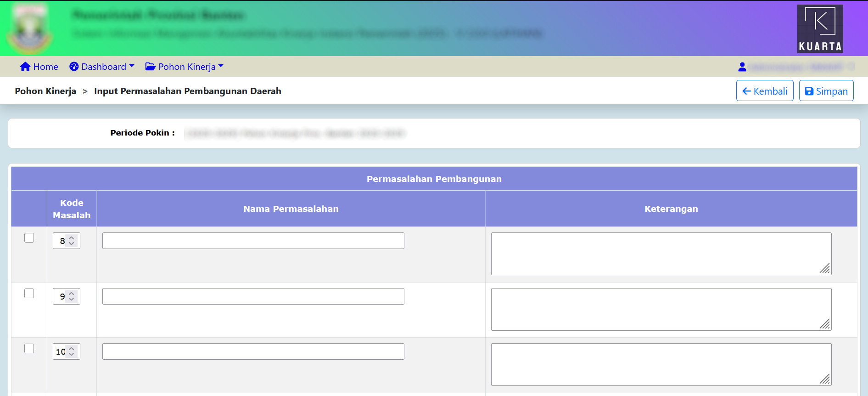868x396 pixels.
Task: Click the Keterangan textarea in row 9
Action: (661, 309)
